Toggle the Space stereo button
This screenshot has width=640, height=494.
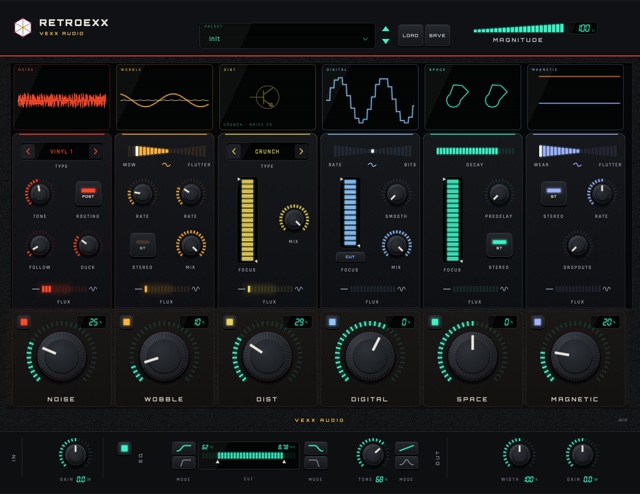tap(499, 245)
